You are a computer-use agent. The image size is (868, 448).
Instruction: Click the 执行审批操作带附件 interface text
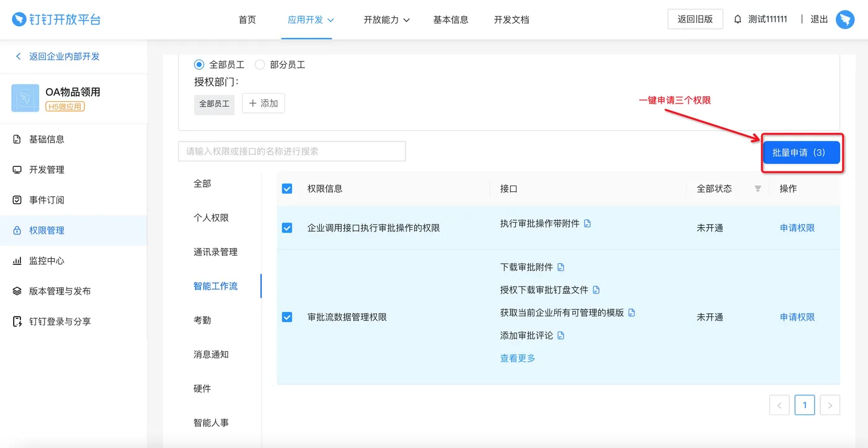click(540, 223)
